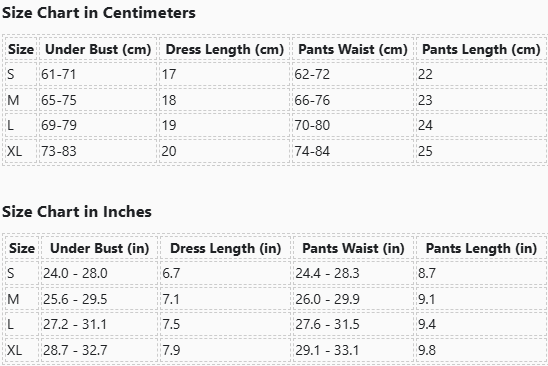Click the 9.8 pants length cell
The width and height of the screenshot is (548, 366).
[481, 350]
